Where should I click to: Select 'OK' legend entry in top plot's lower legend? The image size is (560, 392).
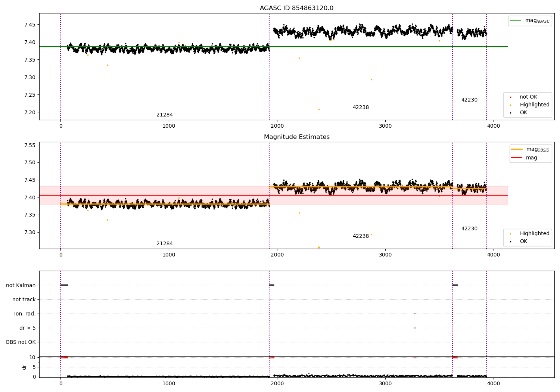click(x=519, y=112)
